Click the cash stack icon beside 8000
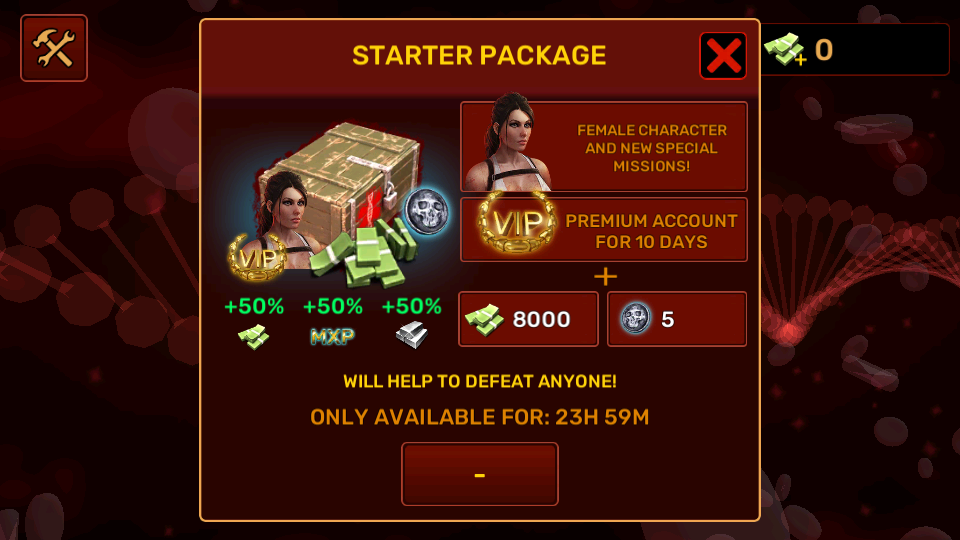This screenshot has height=540, width=960. (x=484, y=319)
